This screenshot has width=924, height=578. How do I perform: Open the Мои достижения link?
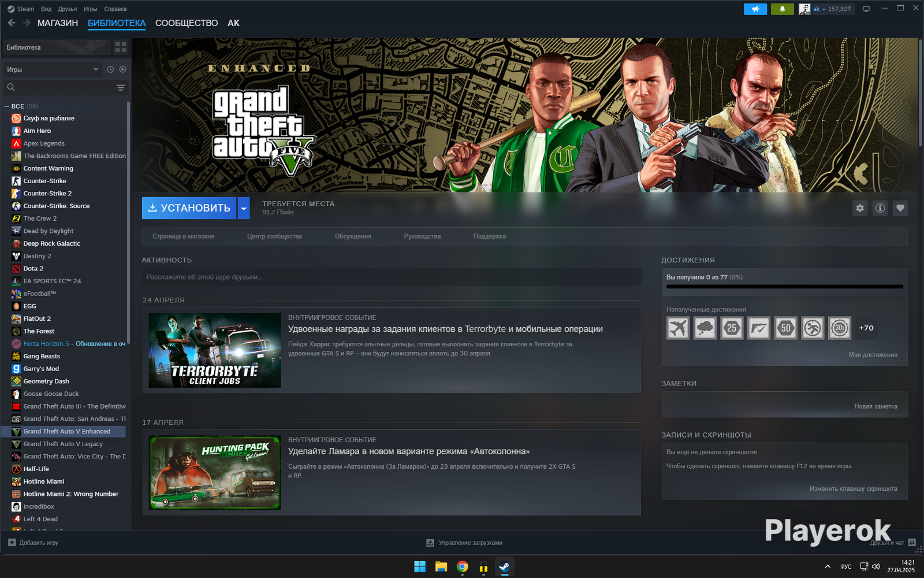[x=873, y=355]
